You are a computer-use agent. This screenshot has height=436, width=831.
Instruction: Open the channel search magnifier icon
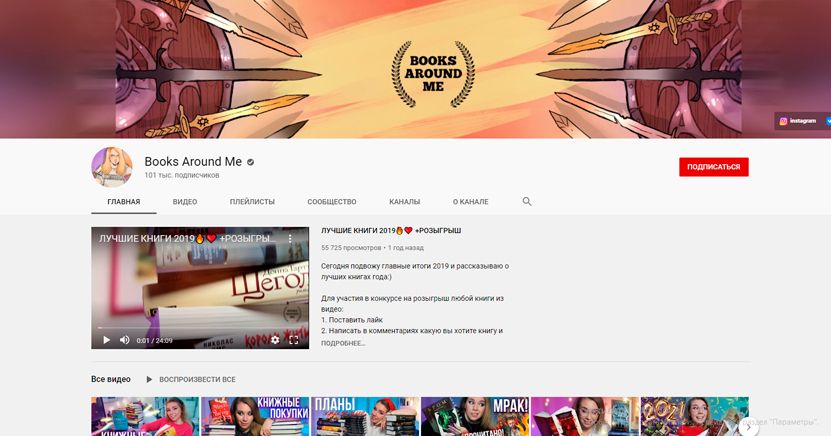[x=527, y=201]
